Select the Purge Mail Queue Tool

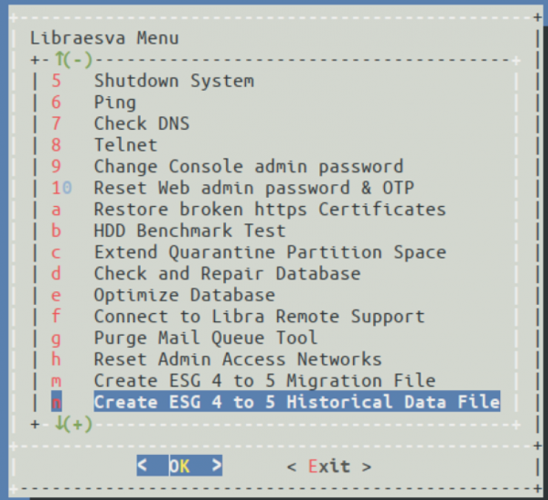pyautogui.click(x=206, y=338)
